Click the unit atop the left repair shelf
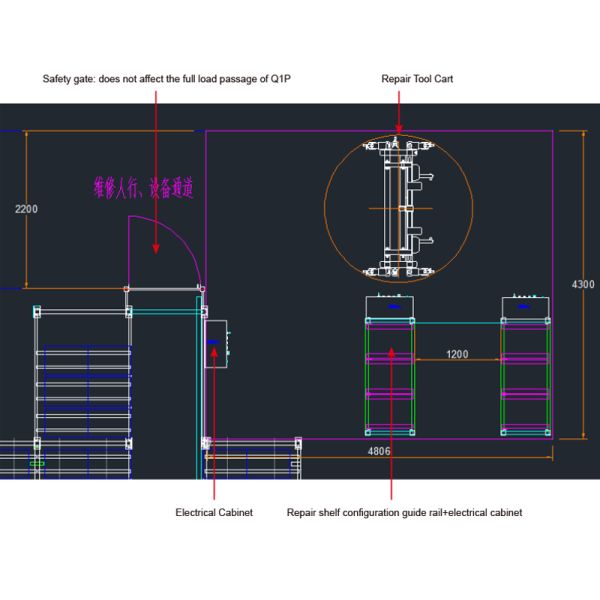 391,306
